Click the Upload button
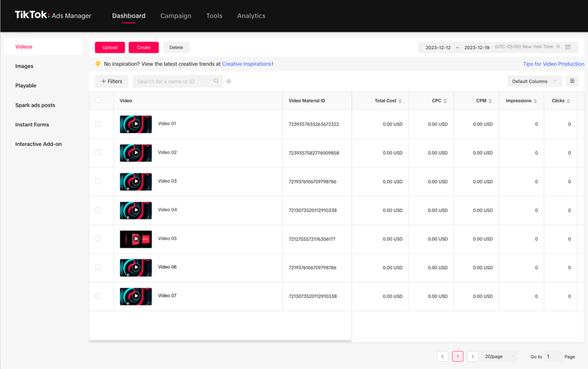 click(x=110, y=47)
